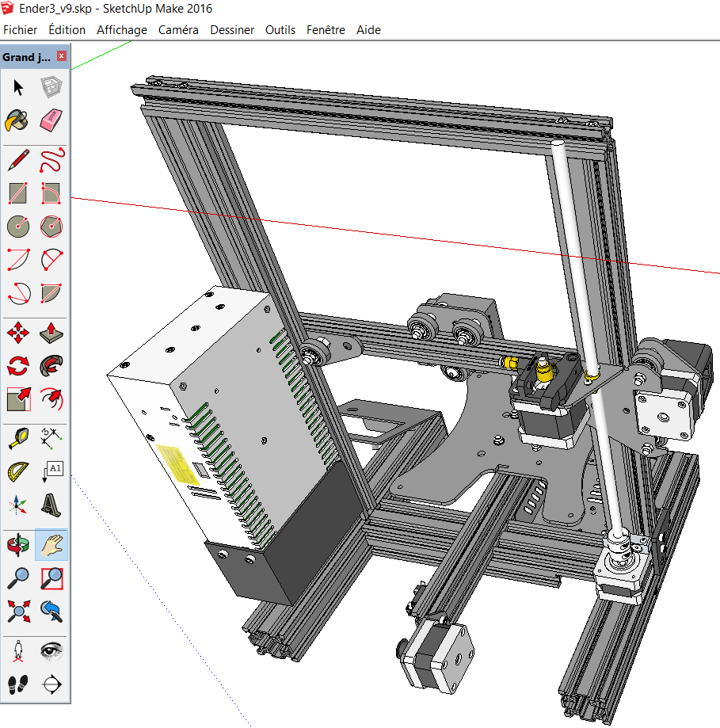
Task: Select the arrow Select tool
Action: coord(18,87)
